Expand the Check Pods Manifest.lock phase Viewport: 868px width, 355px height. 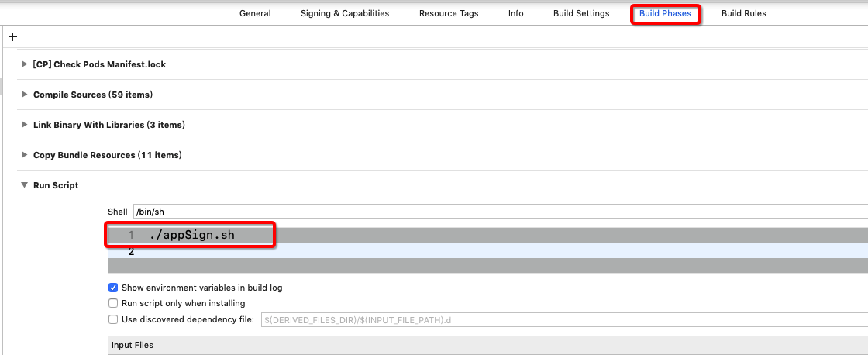(x=25, y=64)
